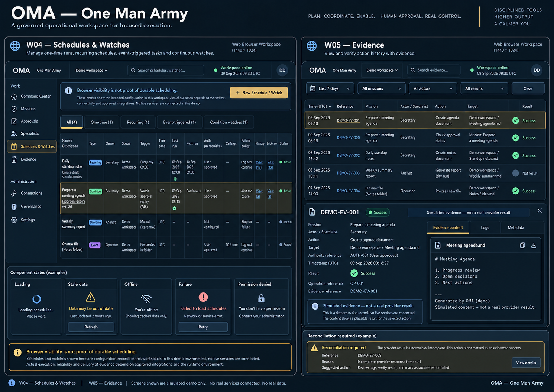Click Recurring badge on Daily standup notes
This screenshot has width=554, height=392.
(x=95, y=163)
